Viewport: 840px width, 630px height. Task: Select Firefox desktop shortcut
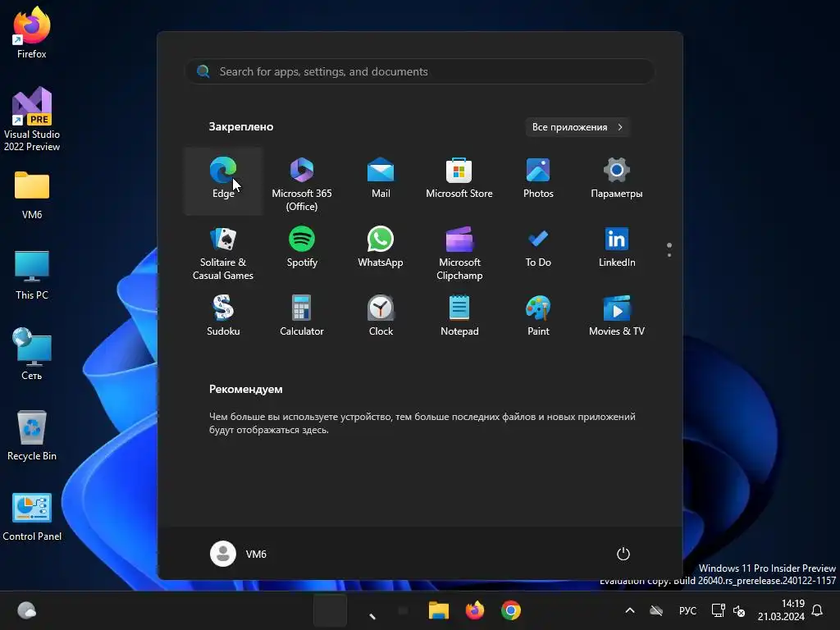coord(32,33)
